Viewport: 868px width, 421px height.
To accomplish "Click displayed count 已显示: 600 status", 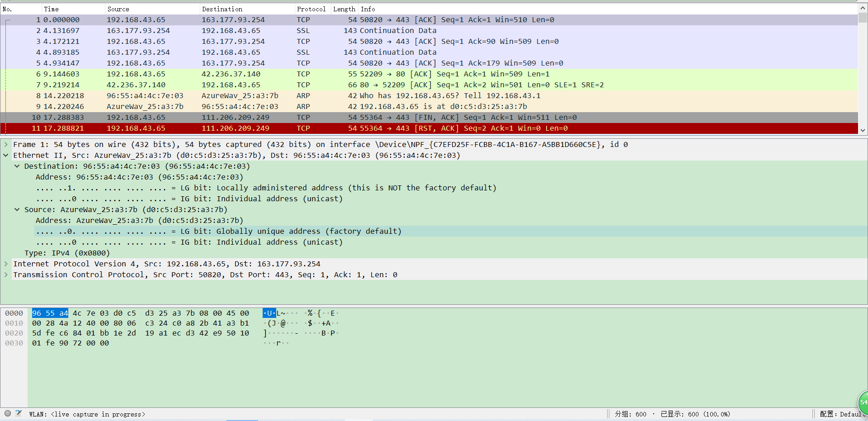I will [695, 414].
